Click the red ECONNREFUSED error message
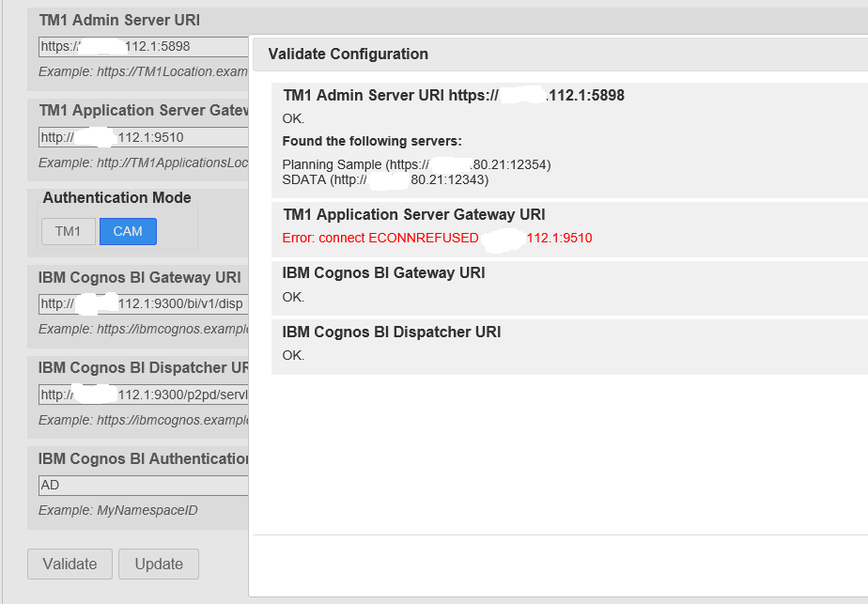The width and height of the screenshot is (868, 604). click(438, 238)
